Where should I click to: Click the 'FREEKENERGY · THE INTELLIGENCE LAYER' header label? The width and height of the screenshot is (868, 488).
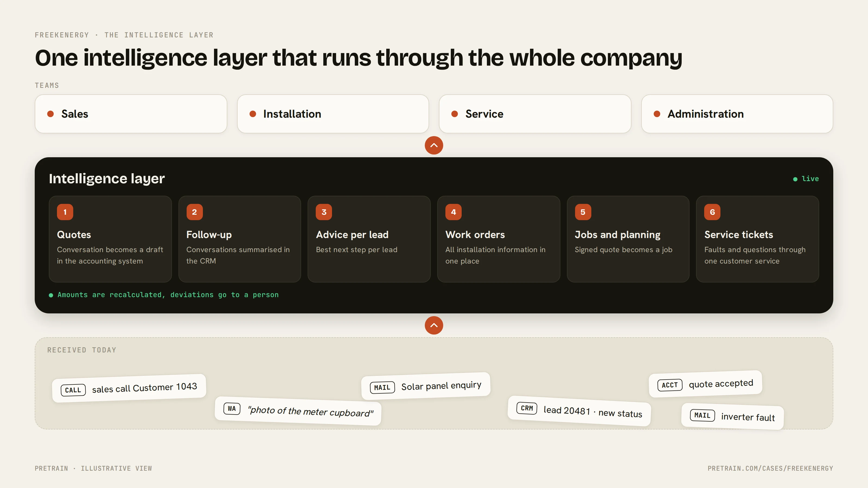124,35
